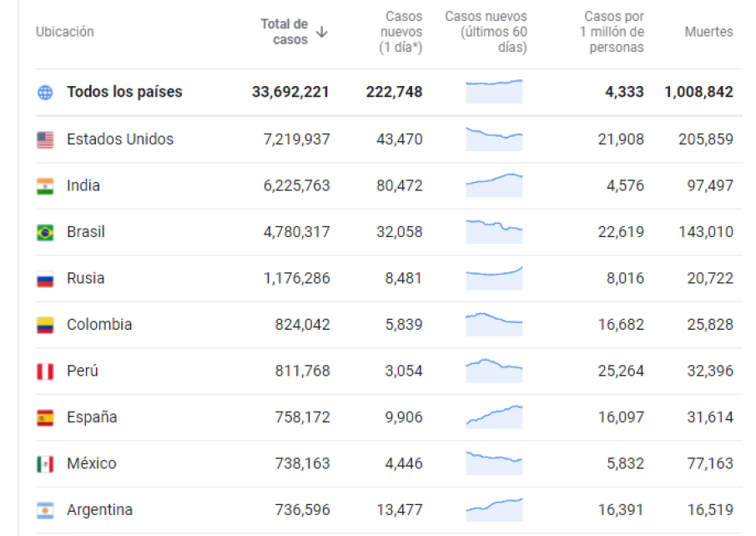Open the Argentina country name
This screenshot has height=536, width=756.
coord(99,510)
